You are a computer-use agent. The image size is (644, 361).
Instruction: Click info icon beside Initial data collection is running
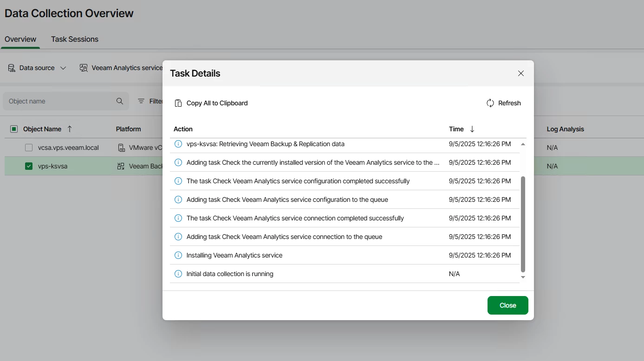tap(178, 274)
